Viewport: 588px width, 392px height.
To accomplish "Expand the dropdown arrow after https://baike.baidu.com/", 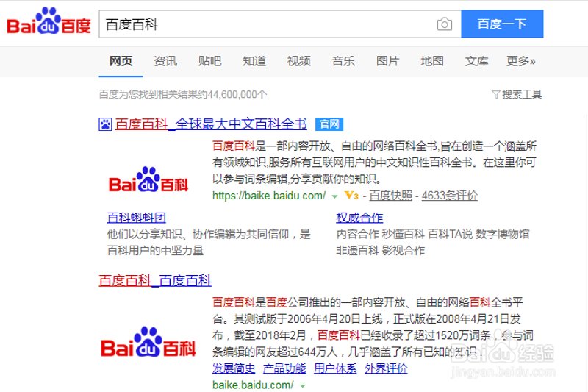I will (x=334, y=196).
